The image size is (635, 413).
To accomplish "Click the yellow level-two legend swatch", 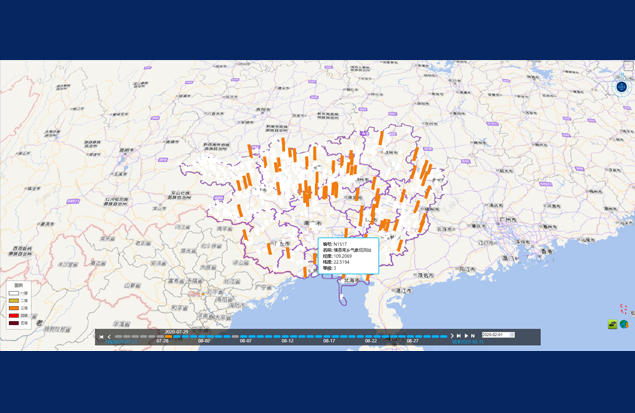I will click(x=14, y=299).
